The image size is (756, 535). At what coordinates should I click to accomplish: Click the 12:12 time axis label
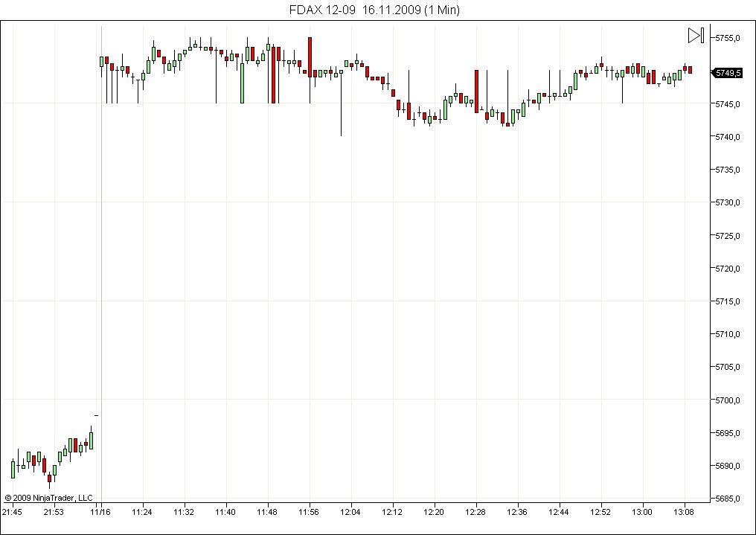[392, 512]
